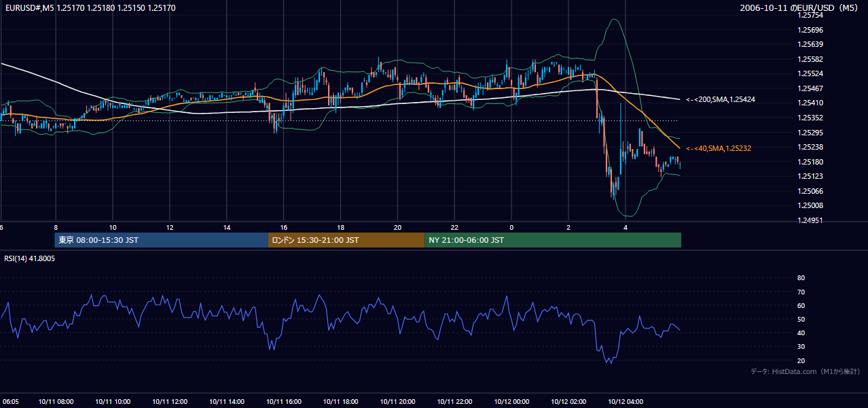
Task: Click price level 1.25180 on the axis
Action: [810, 162]
